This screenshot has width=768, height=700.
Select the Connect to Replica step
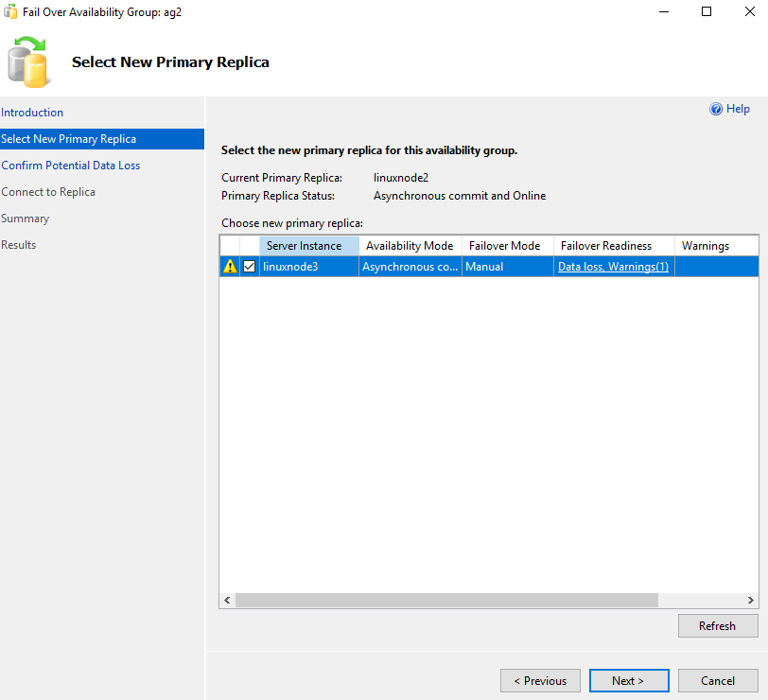(48, 192)
